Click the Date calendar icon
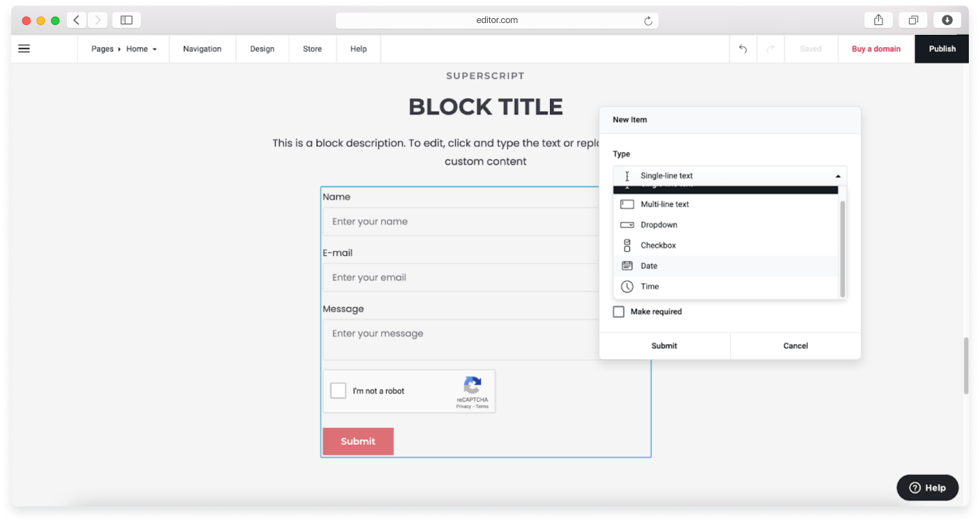This screenshot has width=980, height=523. pyautogui.click(x=627, y=266)
